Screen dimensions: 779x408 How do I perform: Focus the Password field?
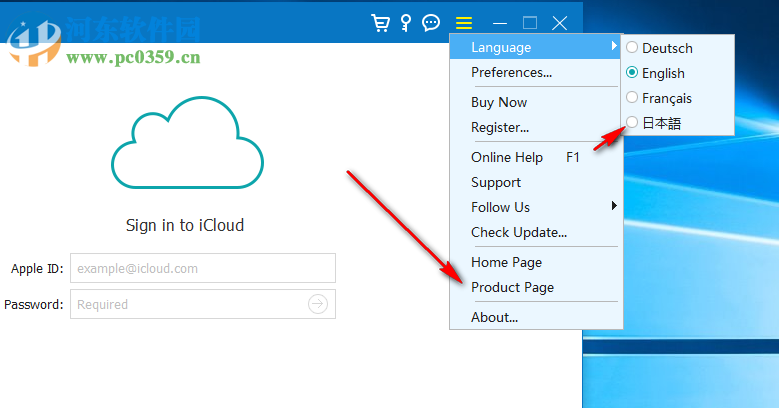coord(188,304)
